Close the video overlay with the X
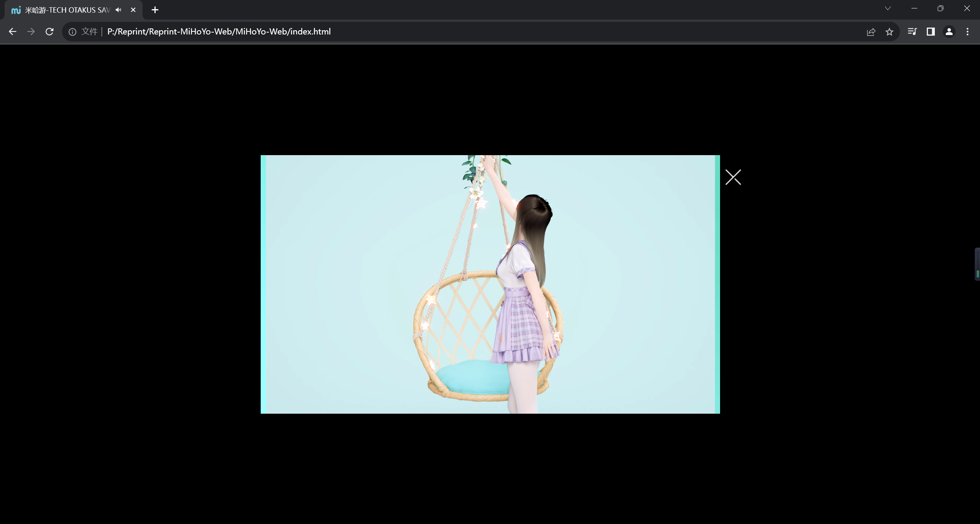The width and height of the screenshot is (980, 524). (x=733, y=177)
